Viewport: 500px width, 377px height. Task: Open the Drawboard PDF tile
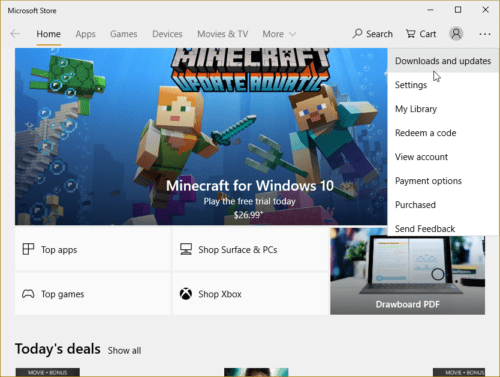407,271
